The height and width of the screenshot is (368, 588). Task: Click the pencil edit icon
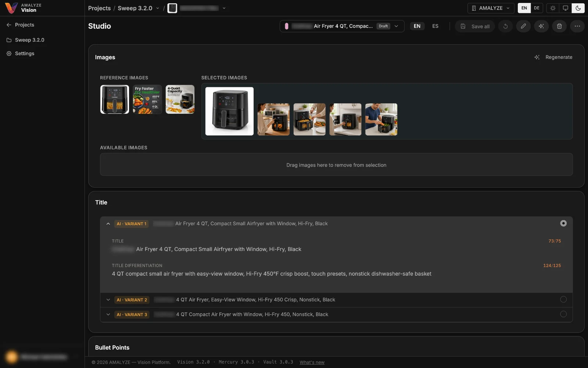tap(523, 26)
